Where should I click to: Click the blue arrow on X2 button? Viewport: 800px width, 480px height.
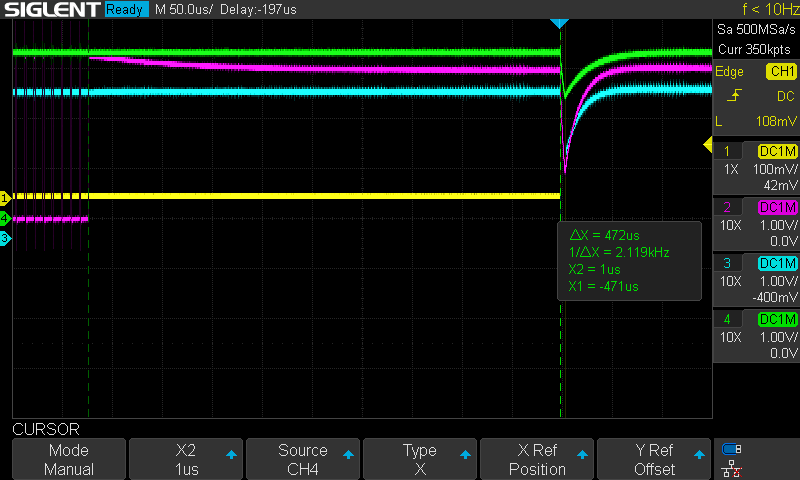(231, 454)
